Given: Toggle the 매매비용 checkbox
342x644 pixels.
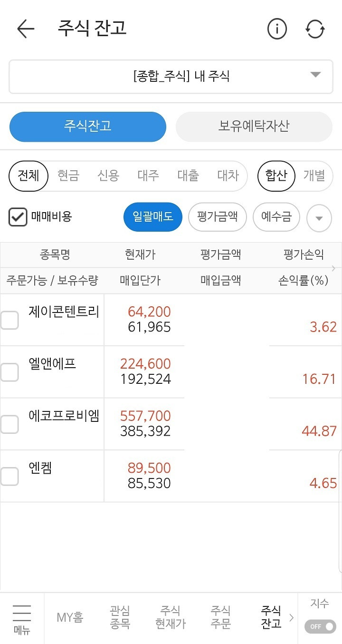Looking at the screenshot, I should [18, 217].
